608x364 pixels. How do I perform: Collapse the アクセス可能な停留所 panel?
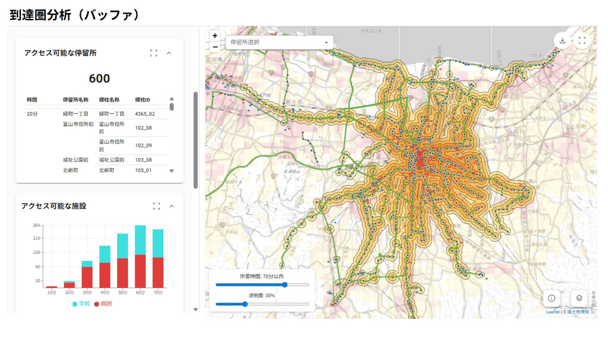click(169, 53)
